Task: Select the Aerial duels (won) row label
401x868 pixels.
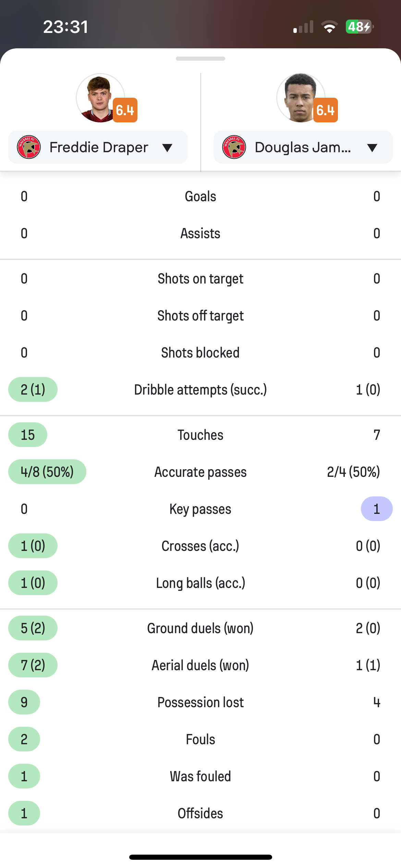Action: click(200, 665)
